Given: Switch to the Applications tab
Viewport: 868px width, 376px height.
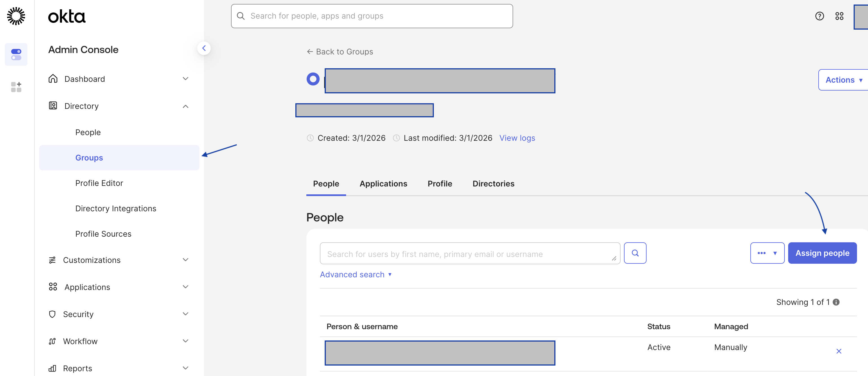Looking at the screenshot, I should [x=383, y=184].
